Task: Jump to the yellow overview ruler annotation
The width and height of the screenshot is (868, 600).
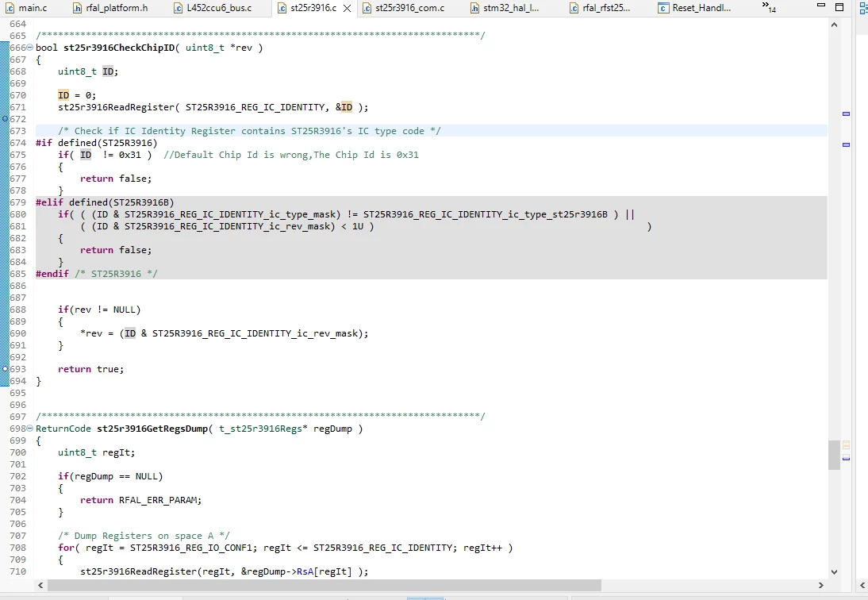Action: point(846,444)
